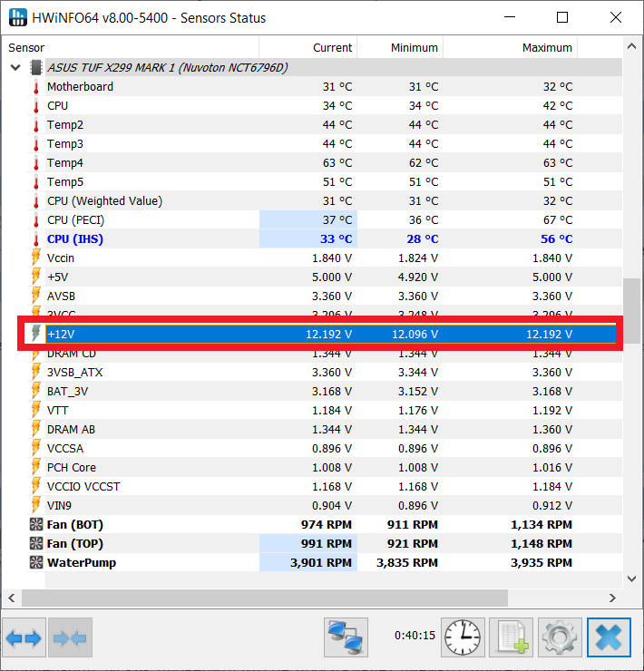Image resolution: width=644 pixels, height=671 pixels.
Task: Select the VCCIO VCCST row
Action: [x=326, y=487]
